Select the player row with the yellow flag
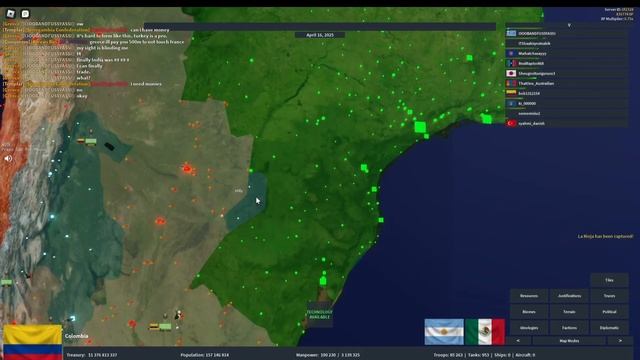Screen dimensions: 640x360 [567, 93]
